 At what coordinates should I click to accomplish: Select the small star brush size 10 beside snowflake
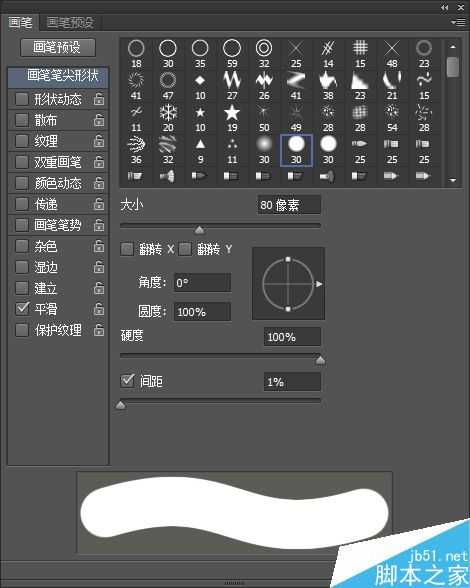[200, 117]
